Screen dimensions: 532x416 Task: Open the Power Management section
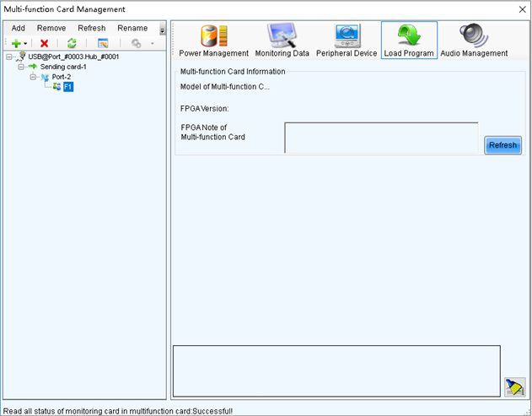point(214,41)
